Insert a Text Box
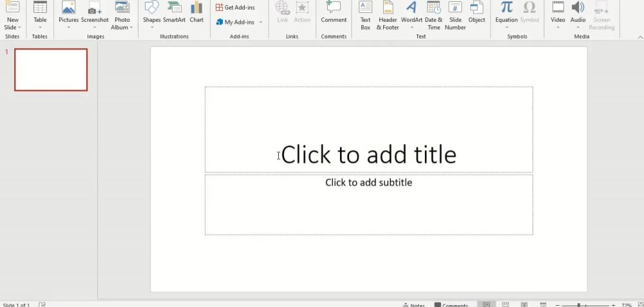Image resolution: width=644 pixels, height=307 pixels. 366,17
